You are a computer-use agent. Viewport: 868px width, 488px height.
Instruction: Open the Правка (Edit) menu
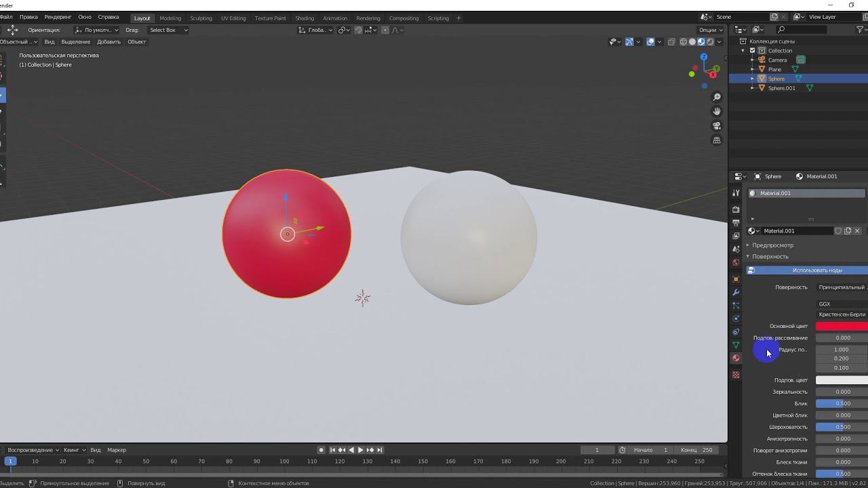coord(28,17)
